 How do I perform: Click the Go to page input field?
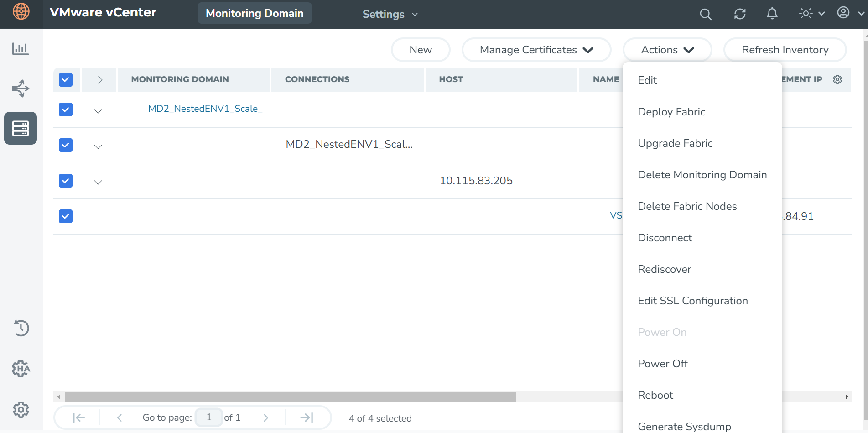point(209,417)
